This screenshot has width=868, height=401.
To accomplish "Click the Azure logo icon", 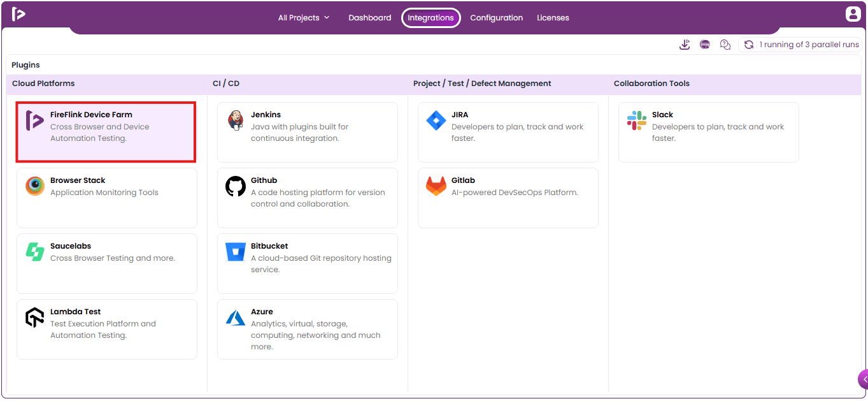I will (236, 317).
